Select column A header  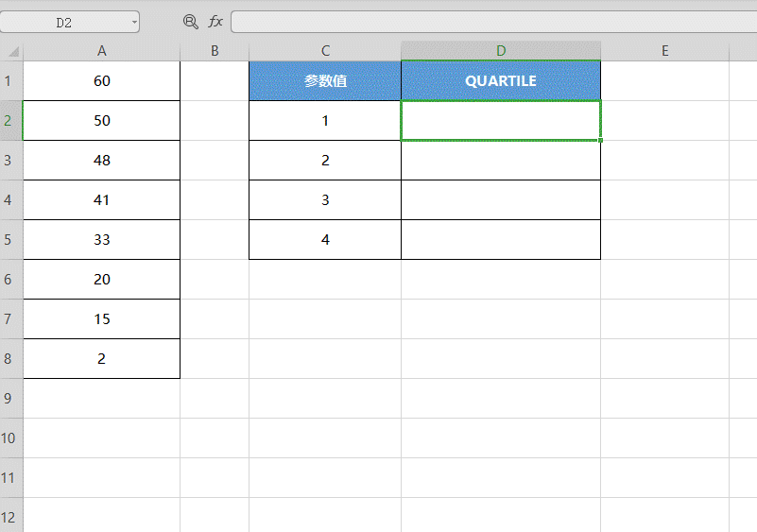[101, 51]
